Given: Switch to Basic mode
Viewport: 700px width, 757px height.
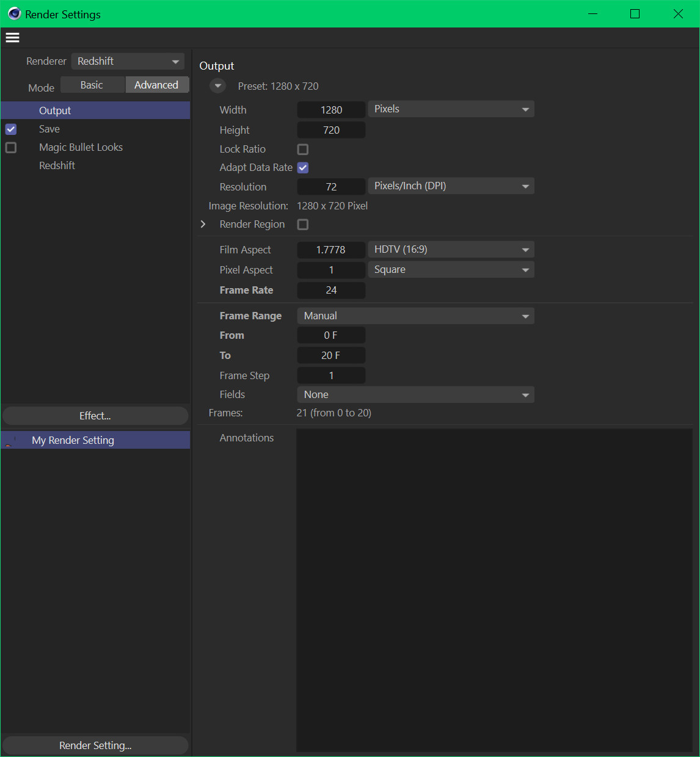Looking at the screenshot, I should (92, 85).
